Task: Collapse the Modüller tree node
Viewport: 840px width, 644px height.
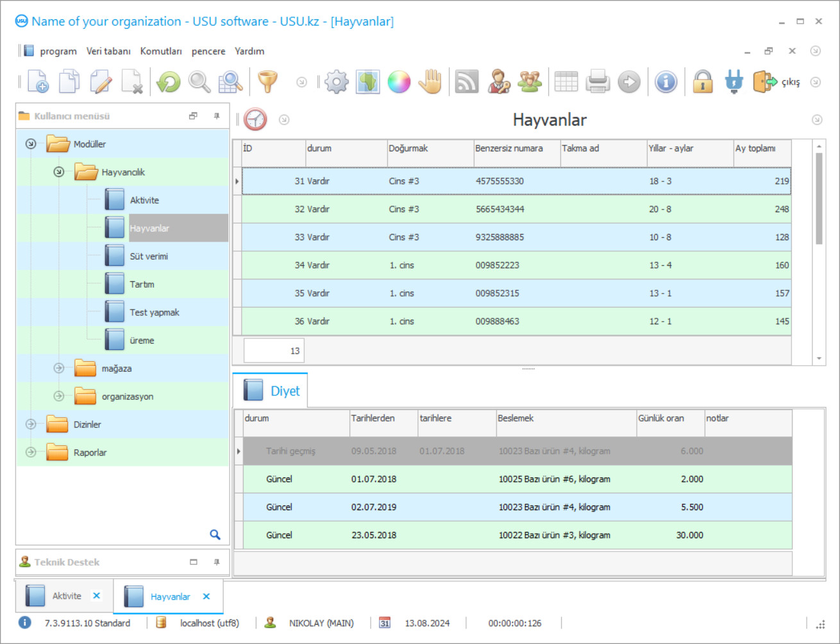Action: pos(31,144)
